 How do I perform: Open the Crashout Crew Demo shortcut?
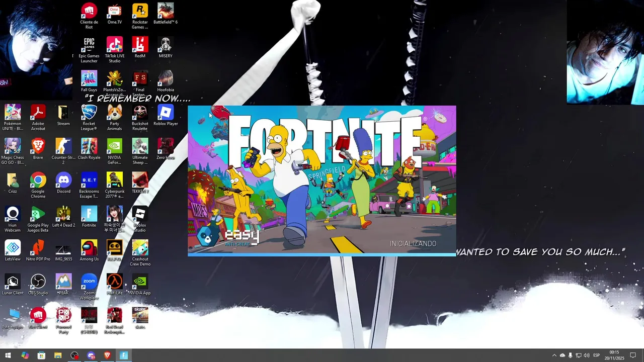[x=140, y=253]
